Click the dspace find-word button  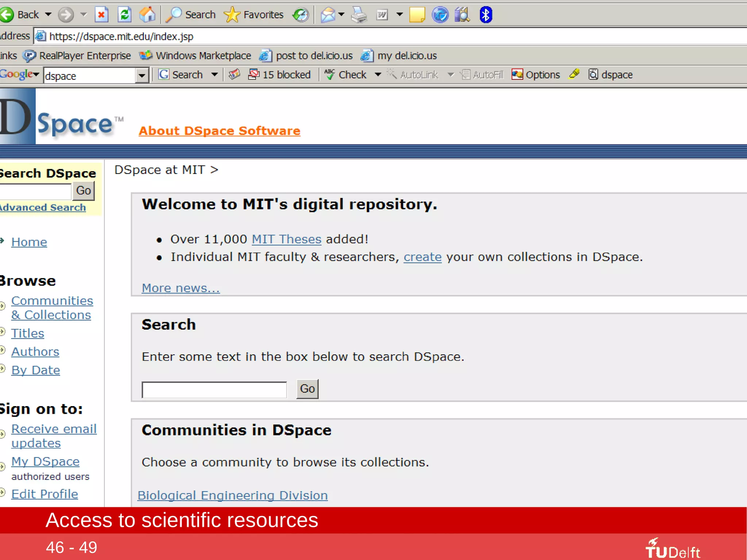(x=611, y=75)
